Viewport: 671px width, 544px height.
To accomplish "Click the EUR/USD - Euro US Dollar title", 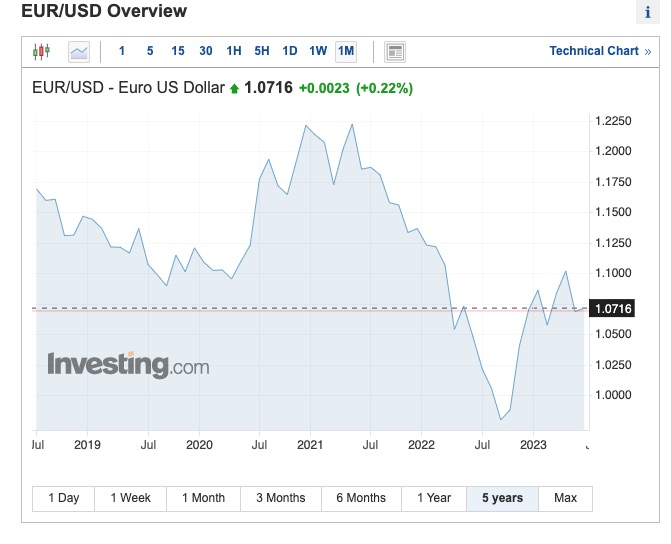I will [130, 88].
